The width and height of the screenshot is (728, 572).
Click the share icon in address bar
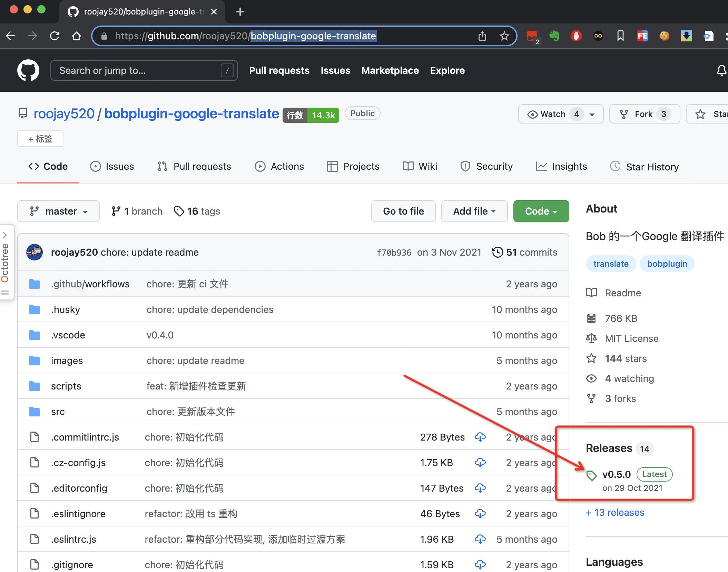482,36
